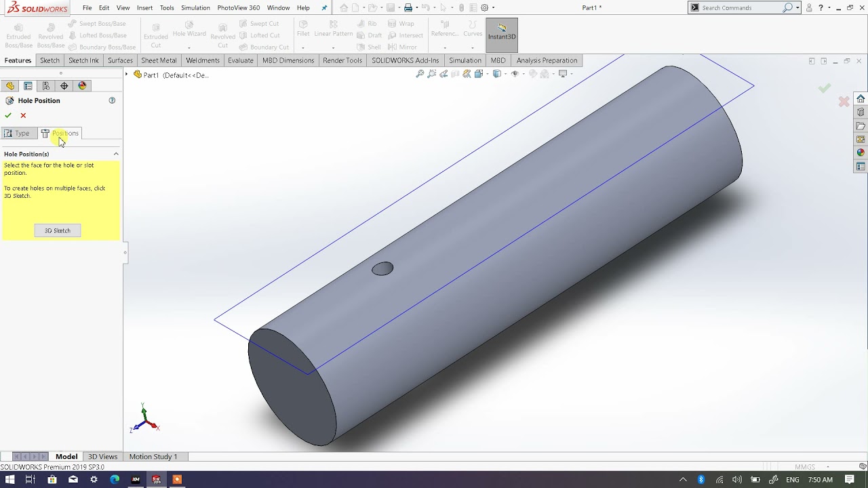Open the 3D Views bottom tab

[103, 456]
